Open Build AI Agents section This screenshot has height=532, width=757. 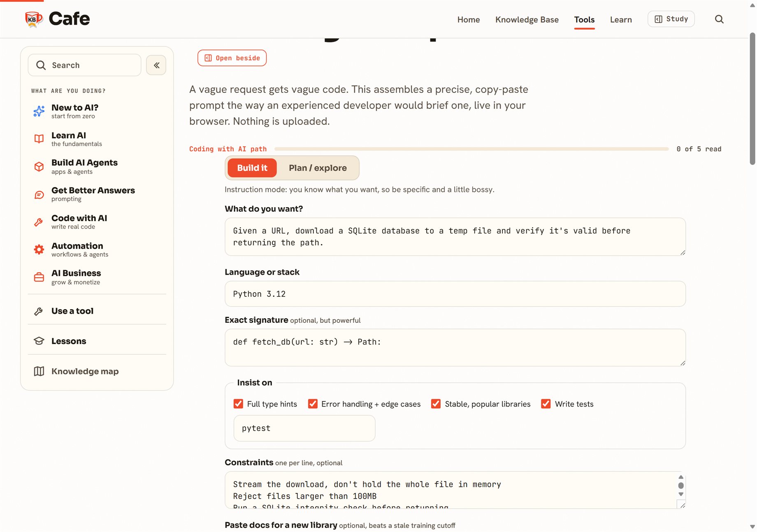tap(97, 167)
